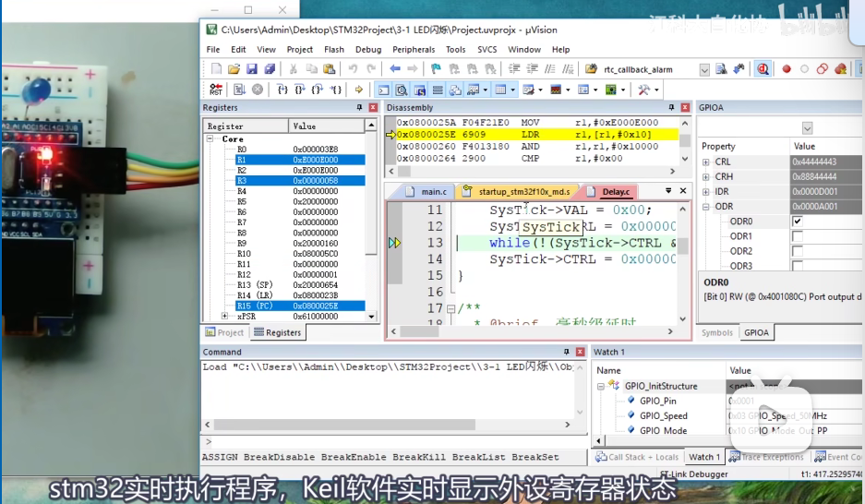865x504 pixels.
Task: Save current file with floppy icon
Action: point(251,69)
